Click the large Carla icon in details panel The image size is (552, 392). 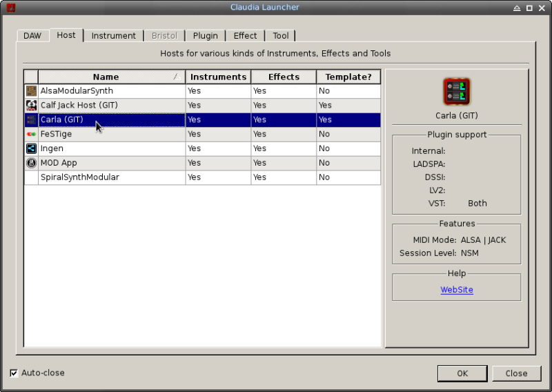pyautogui.click(x=456, y=91)
